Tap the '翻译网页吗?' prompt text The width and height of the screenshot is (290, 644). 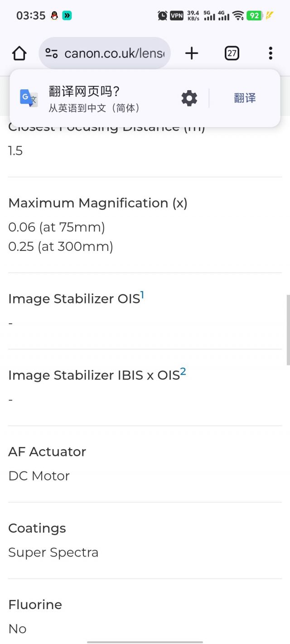[84, 91]
